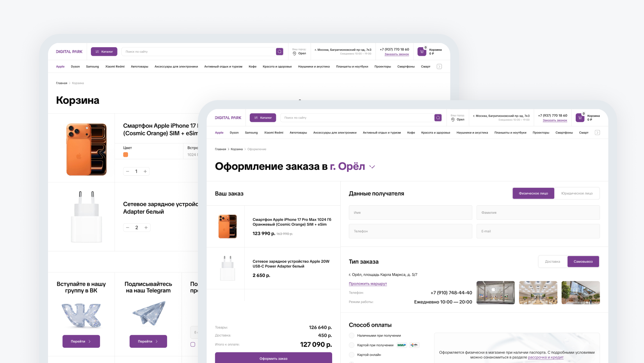
Task: Click the Имя input field
Action: click(410, 212)
